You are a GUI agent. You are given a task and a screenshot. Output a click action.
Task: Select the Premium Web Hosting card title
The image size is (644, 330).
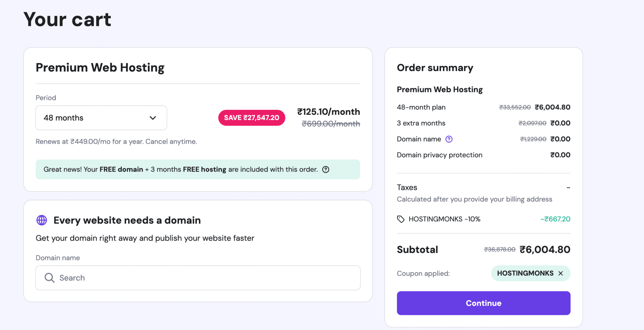100,67
